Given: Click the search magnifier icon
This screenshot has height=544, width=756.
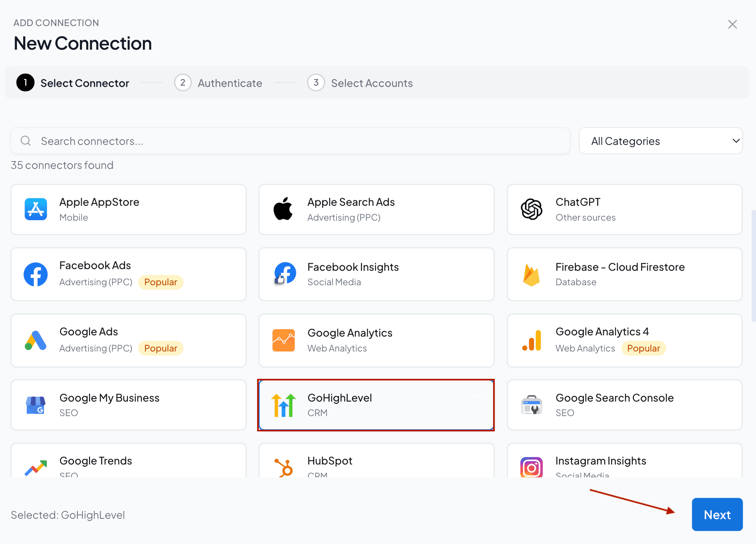Looking at the screenshot, I should coord(26,141).
